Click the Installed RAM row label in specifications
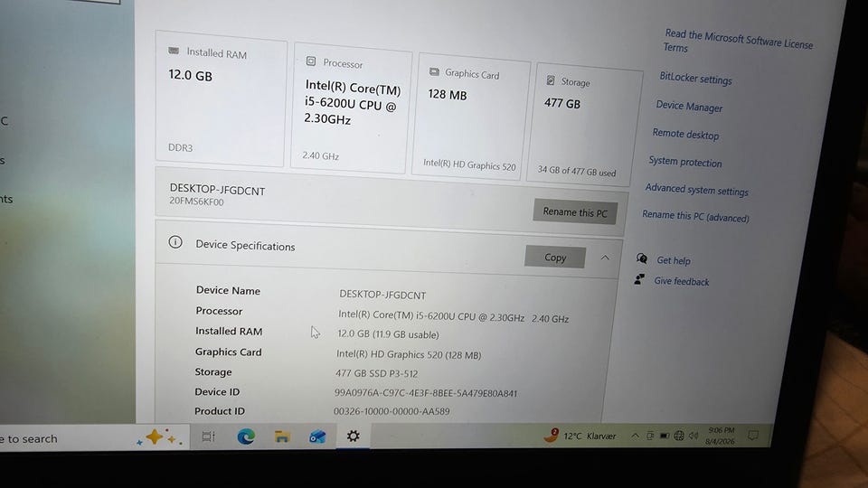Viewport: 868px width, 488px height. pos(229,331)
